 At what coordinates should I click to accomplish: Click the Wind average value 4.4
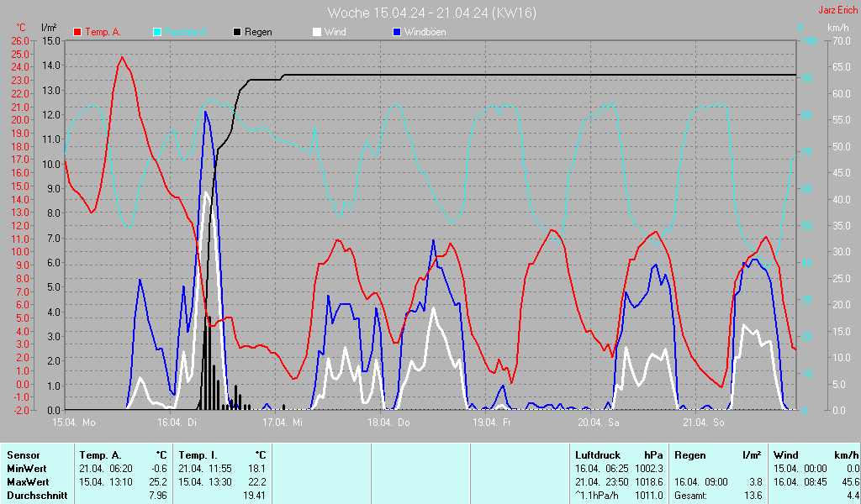(x=853, y=496)
